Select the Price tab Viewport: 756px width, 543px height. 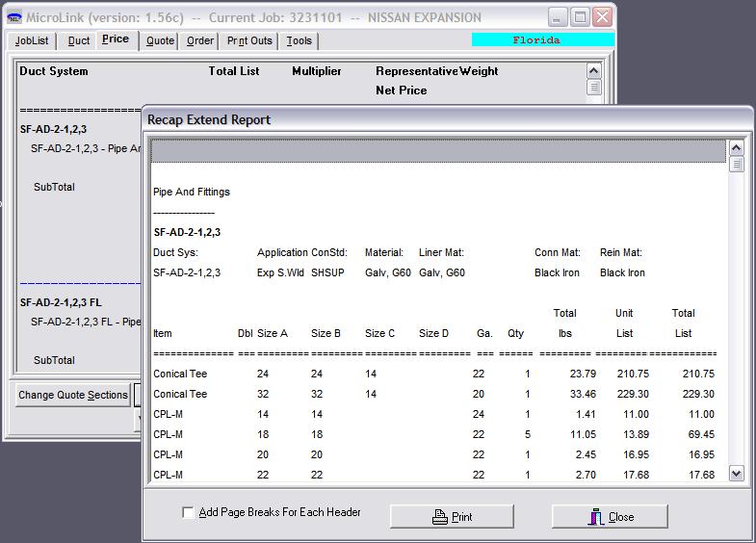116,39
